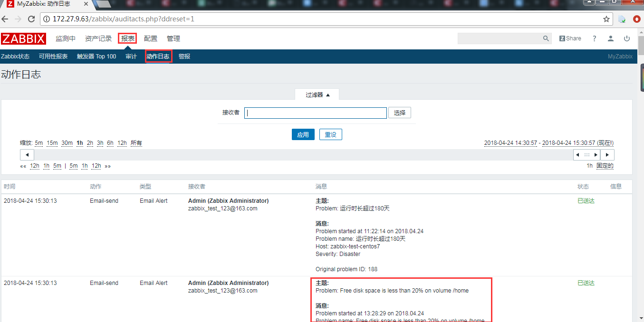This screenshot has width=644, height=322.
Task: Click the dotted calendar icon between timeline arrows
Action: click(x=586, y=154)
